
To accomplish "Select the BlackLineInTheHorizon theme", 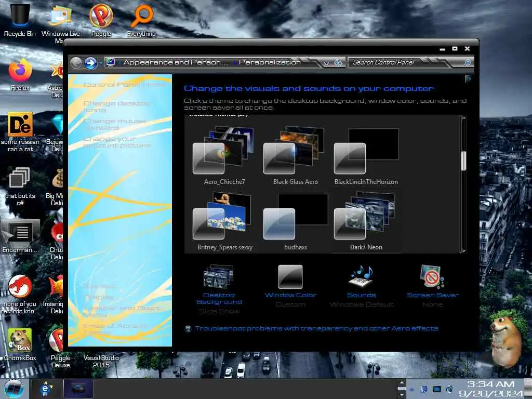I will click(366, 156).
